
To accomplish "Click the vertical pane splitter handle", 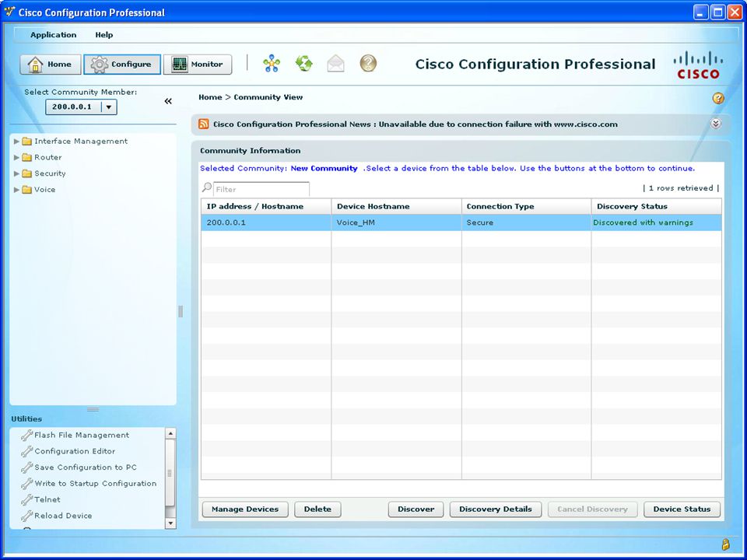I will [180, 311].
